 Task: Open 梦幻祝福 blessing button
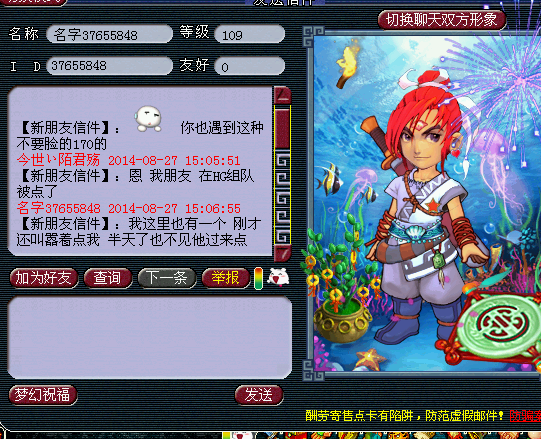pos(43,394)
